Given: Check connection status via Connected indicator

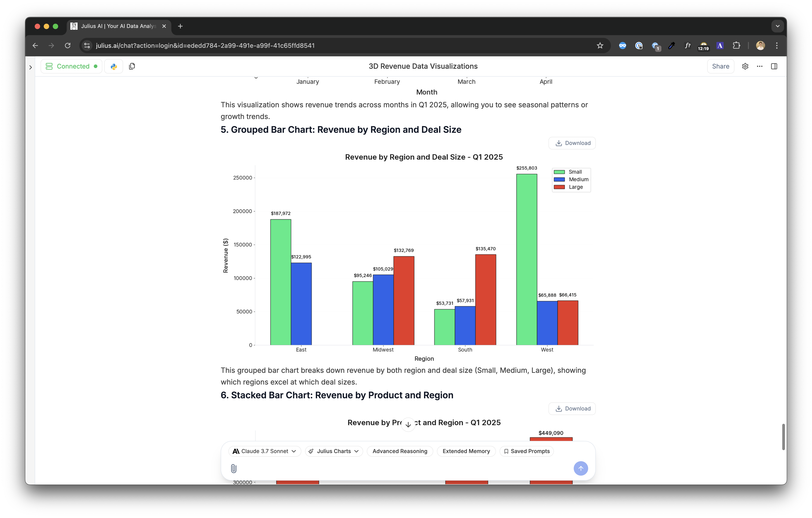Looking at the screenshot, I should point(71,66).
